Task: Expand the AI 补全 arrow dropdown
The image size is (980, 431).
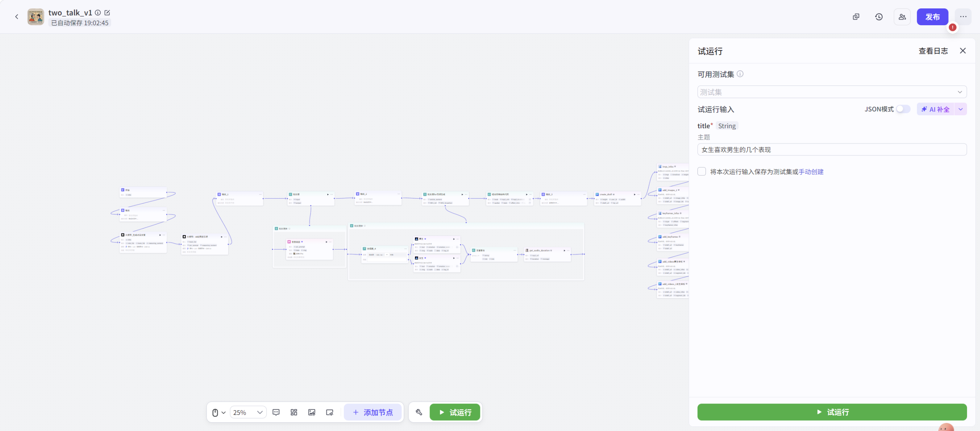Action: click(960, 109)
